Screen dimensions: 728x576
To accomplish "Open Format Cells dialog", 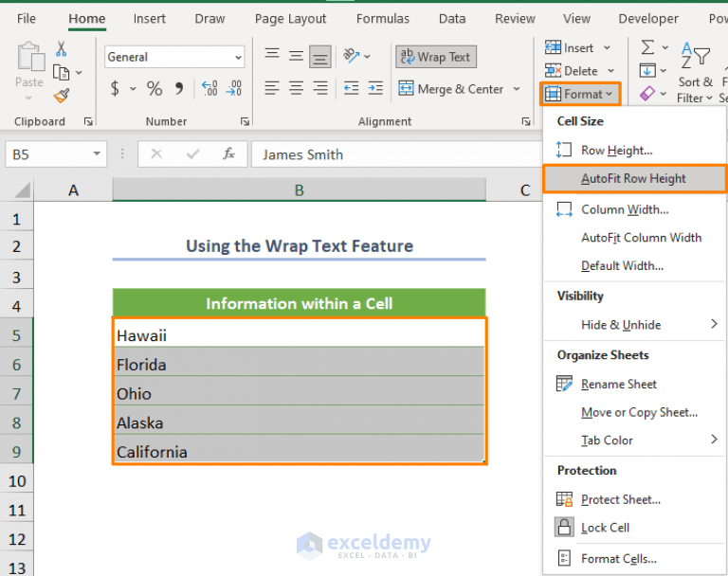I will [634, 559].
